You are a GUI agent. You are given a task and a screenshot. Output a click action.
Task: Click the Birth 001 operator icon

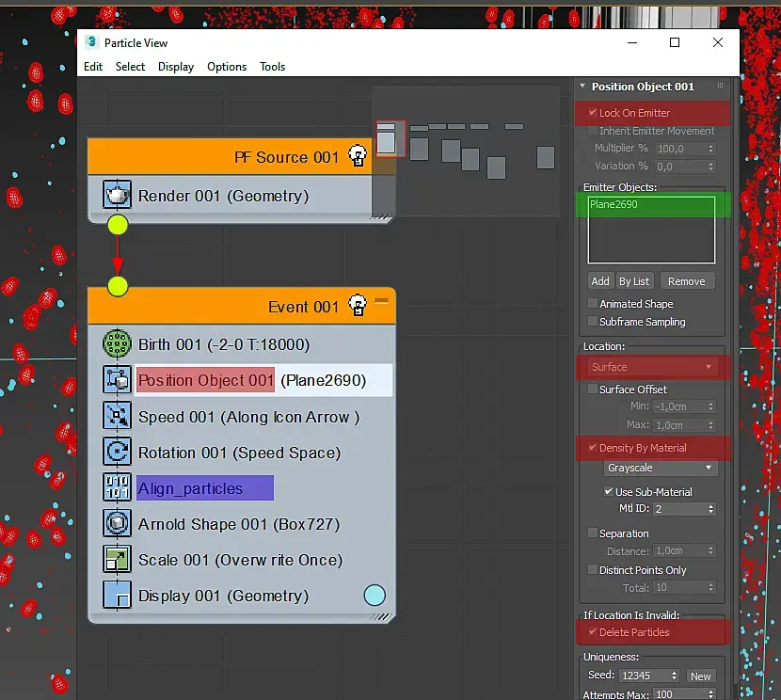pyautogui.click(x=117, y=344)
